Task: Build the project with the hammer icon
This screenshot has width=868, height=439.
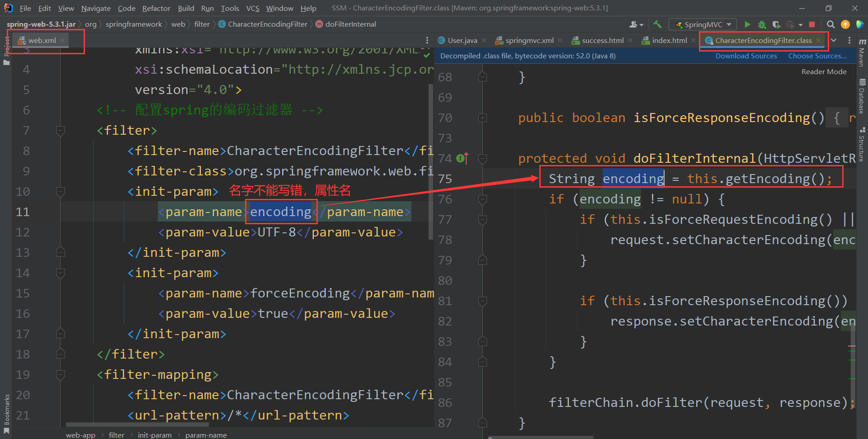Action: pos(657,24)
